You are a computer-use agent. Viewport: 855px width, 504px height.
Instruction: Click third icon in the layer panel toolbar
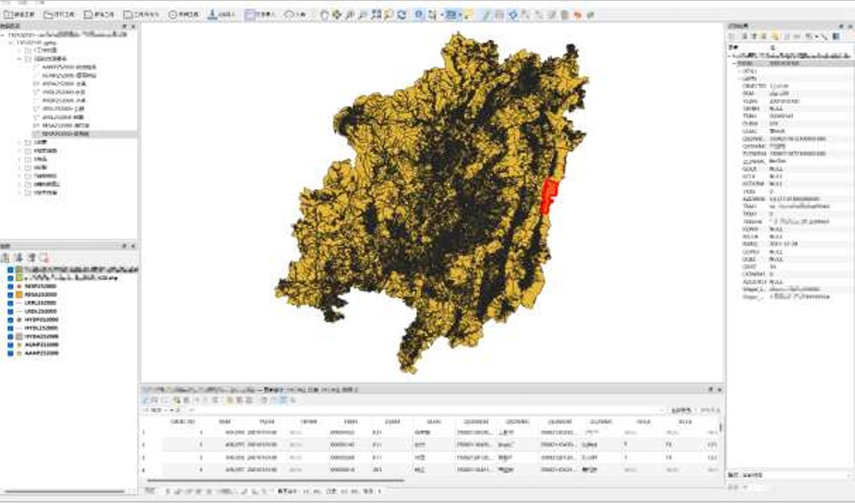pos(31,258)
